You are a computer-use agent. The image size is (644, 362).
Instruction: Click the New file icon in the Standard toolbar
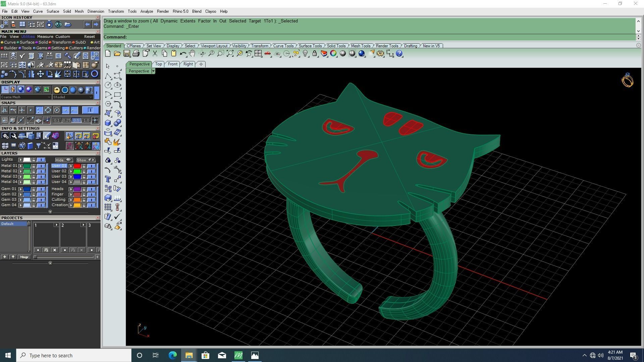pyautogui.click(x=108, y=54)
